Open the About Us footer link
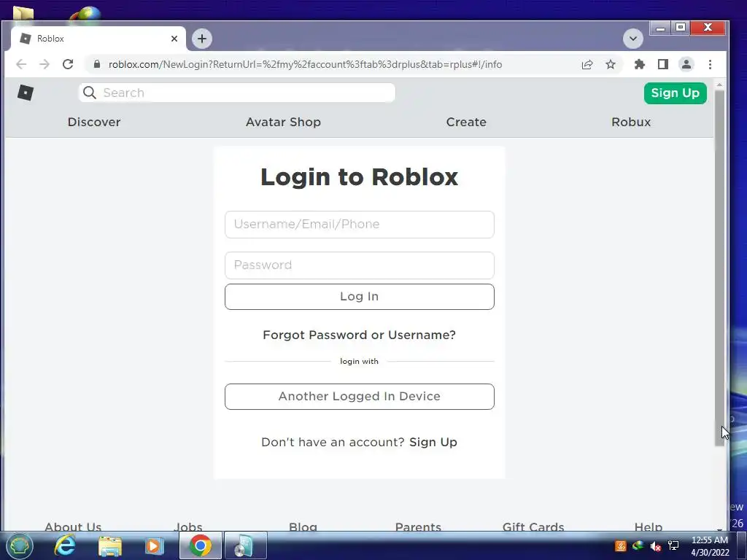 (73, 526)
